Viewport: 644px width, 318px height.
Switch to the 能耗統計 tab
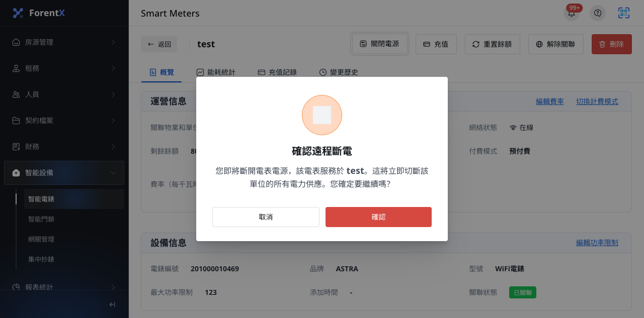[216, 72]
